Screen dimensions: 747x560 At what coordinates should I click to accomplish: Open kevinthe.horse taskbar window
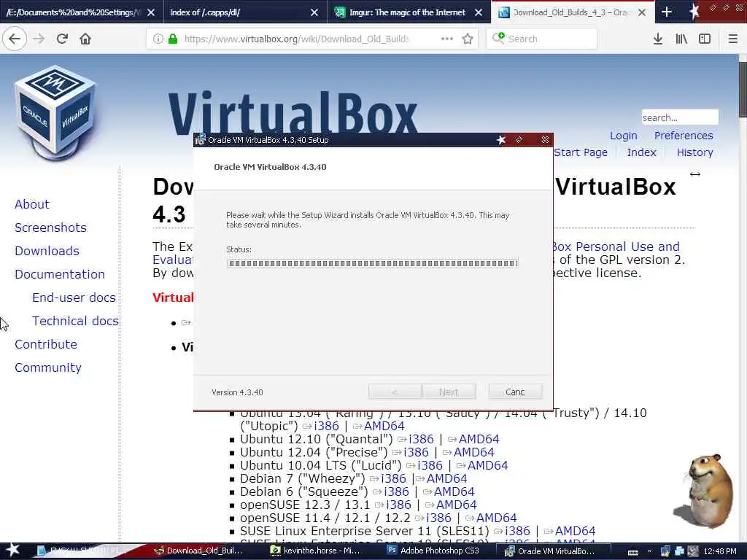pyautogui.click(x=317, y=551)
